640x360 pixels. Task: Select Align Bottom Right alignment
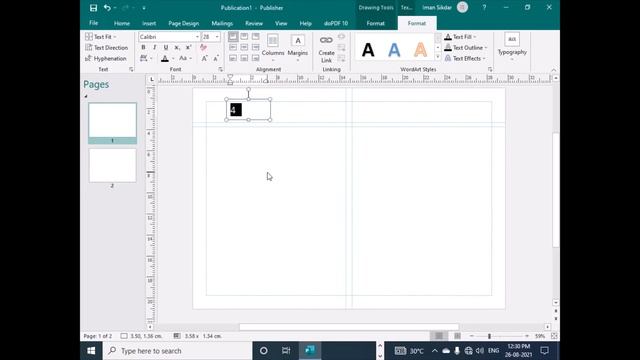(256, 58)
